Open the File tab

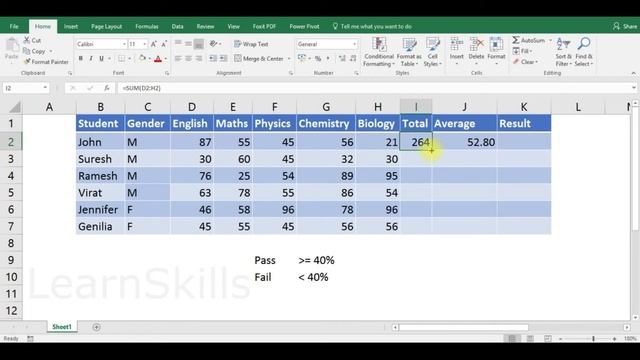(x=14, y=27)
